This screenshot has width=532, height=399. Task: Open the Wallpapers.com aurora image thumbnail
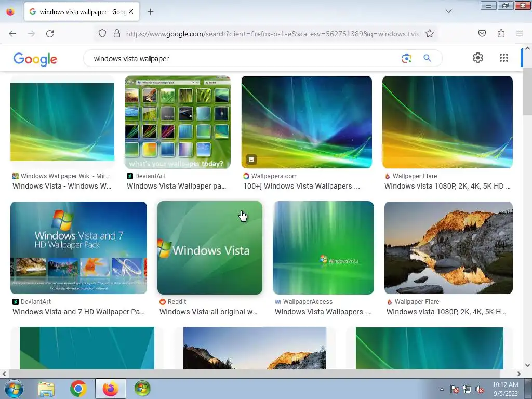(307, 122)
